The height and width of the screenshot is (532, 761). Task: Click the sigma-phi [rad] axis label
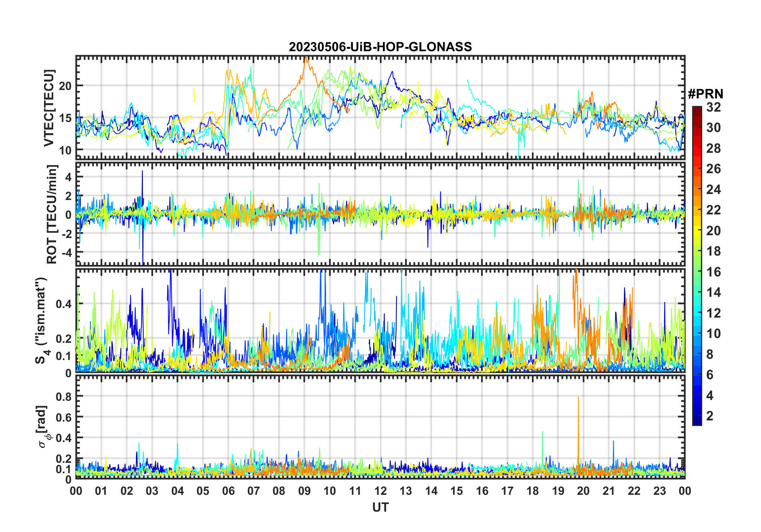43,427
